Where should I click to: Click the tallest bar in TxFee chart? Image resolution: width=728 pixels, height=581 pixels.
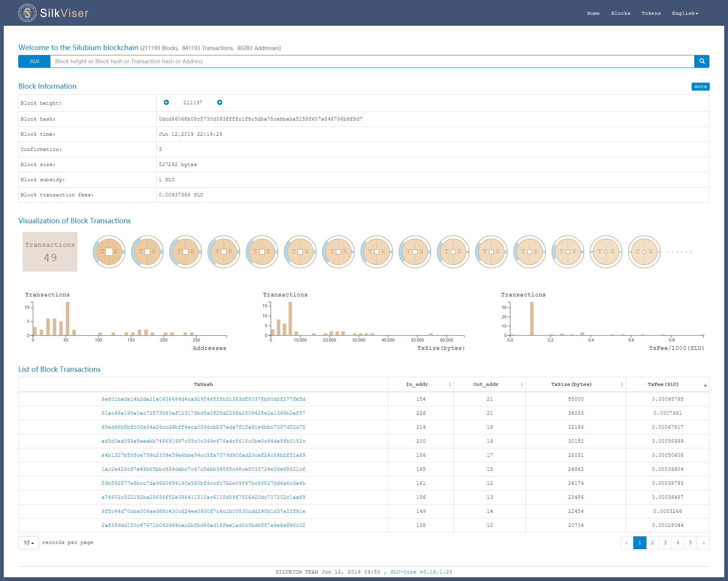point(532,318)
